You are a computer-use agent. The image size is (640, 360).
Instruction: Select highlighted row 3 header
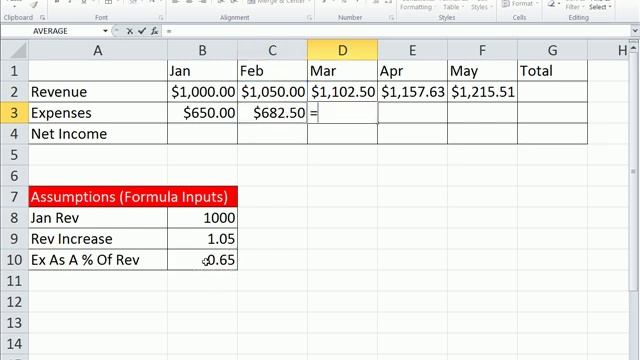(14, 113)
